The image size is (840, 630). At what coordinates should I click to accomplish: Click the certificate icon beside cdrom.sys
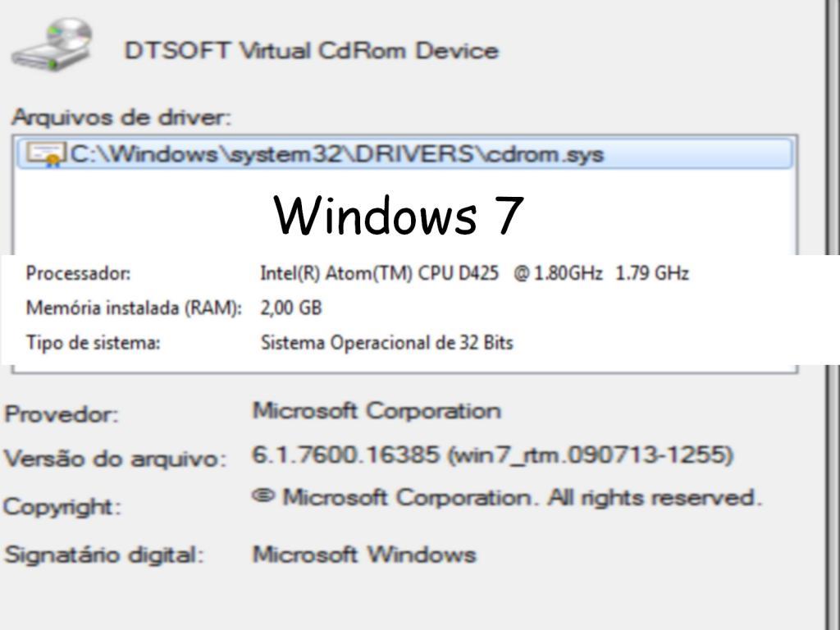coord(46,155)
